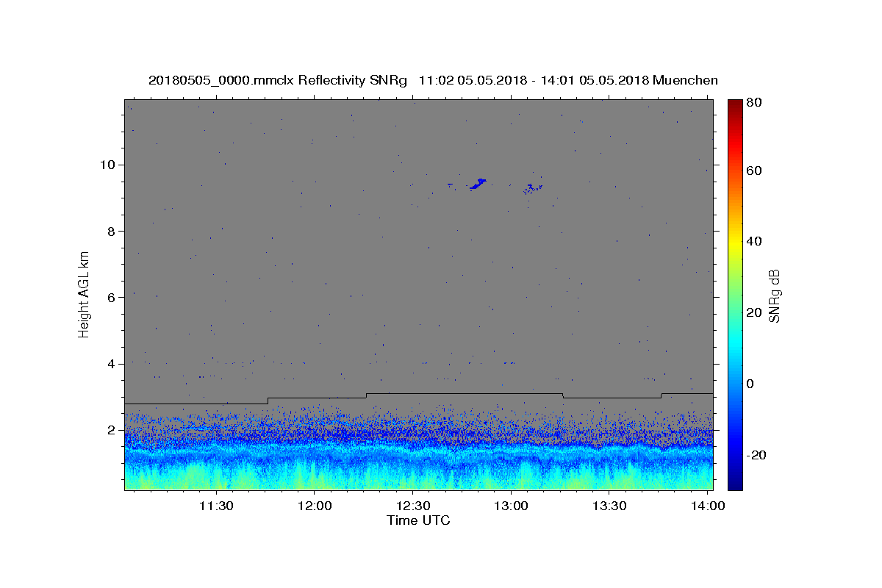This screenshot has width=882, height=588.
Task: Select the 12:00 time tick label
Action: click(315, 506)
